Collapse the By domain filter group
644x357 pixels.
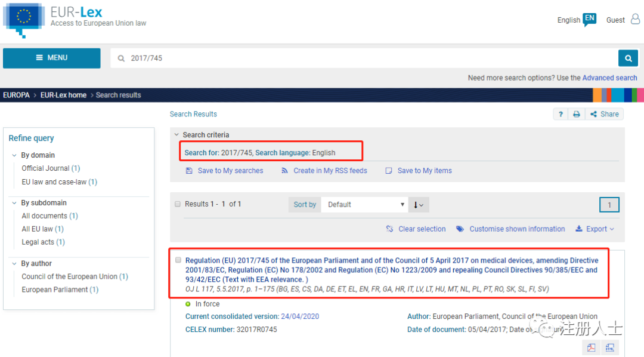(14, 155)
